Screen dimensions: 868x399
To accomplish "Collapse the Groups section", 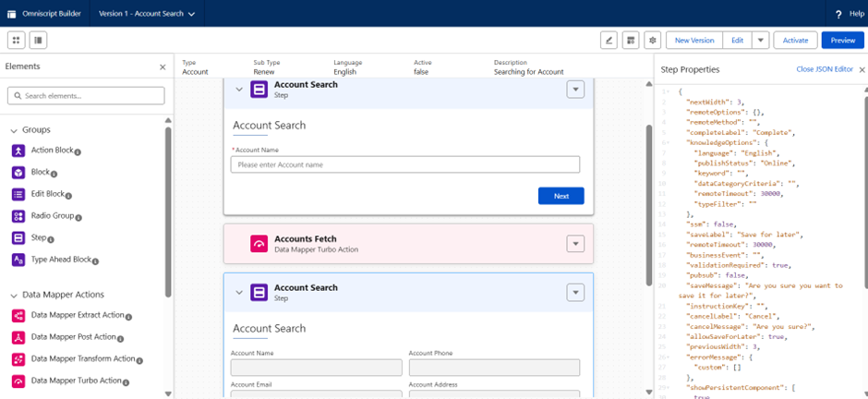I will click(x=14, y=130).
